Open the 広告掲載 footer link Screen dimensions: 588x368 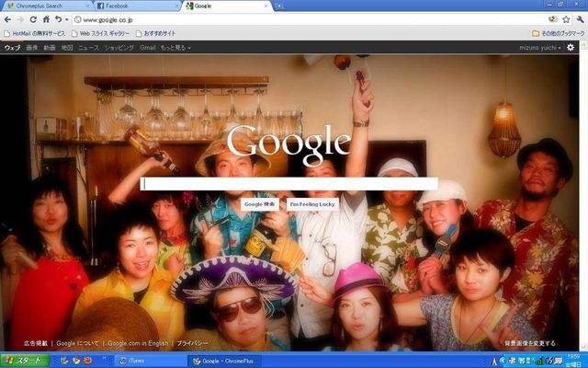[x=36, y=343]
